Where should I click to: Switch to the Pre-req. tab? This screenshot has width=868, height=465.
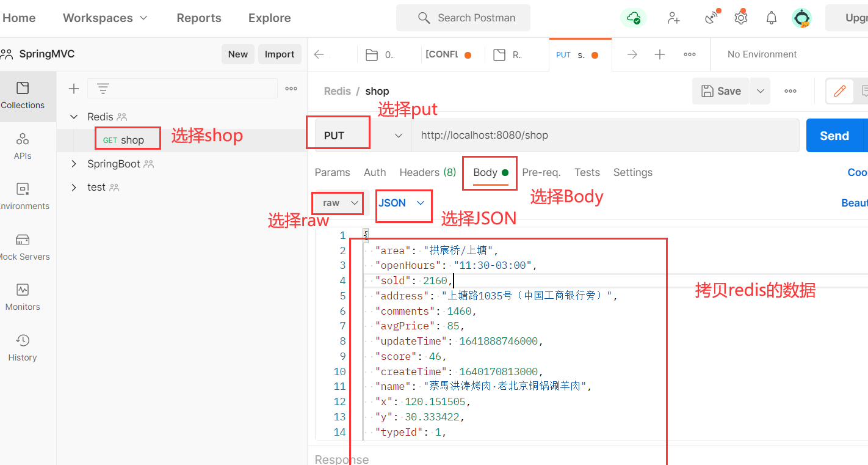click(541, 172)
